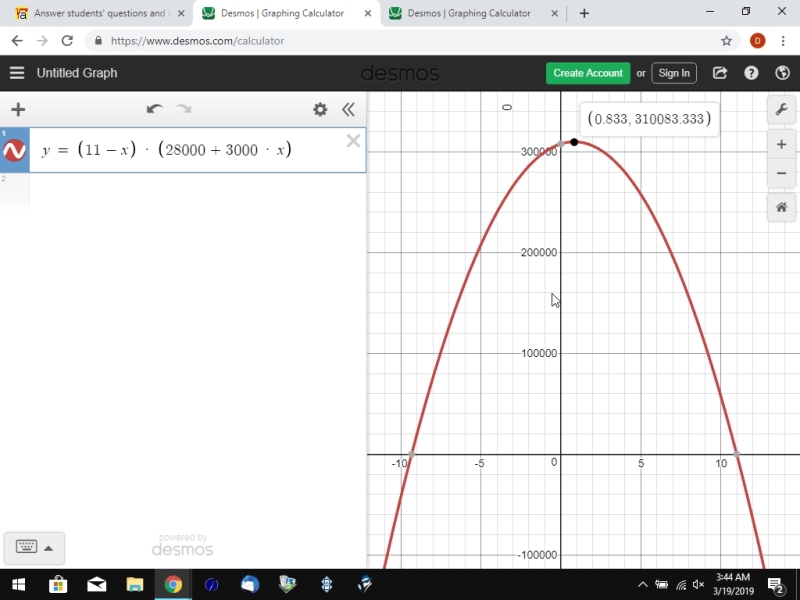Go back to the previous page

(x=17, y=41)
